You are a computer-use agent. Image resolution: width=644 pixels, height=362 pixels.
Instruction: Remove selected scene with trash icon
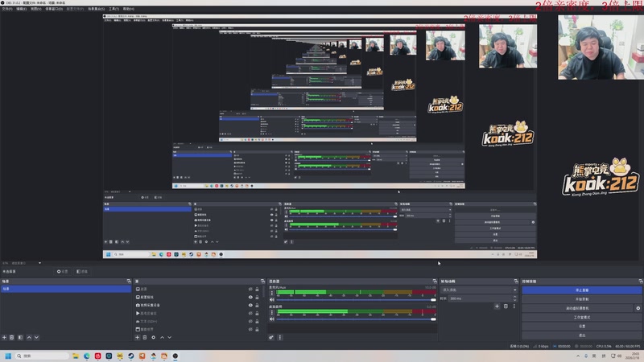click(12, 337)
